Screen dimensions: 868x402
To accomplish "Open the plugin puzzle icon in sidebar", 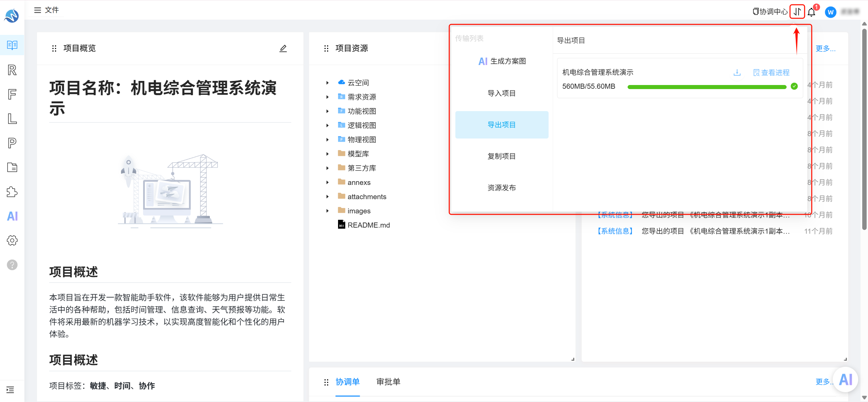I will click(x=12, y=192).
